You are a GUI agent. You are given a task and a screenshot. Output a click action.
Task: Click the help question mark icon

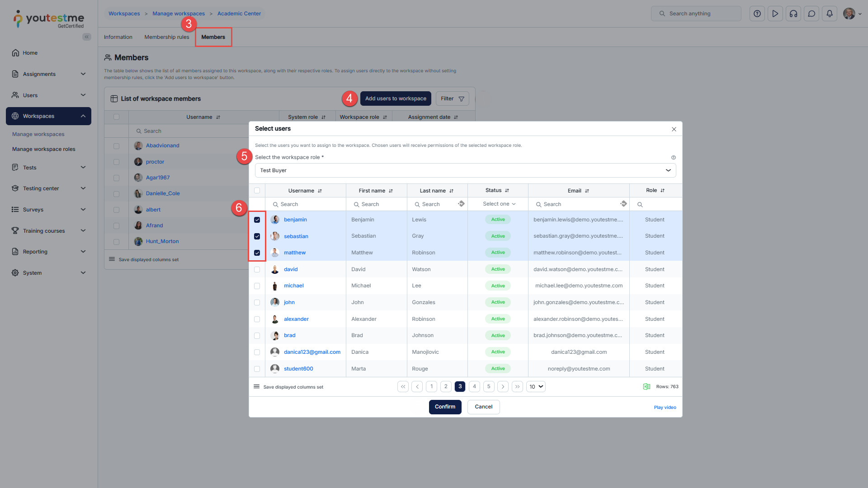(757, 14)
